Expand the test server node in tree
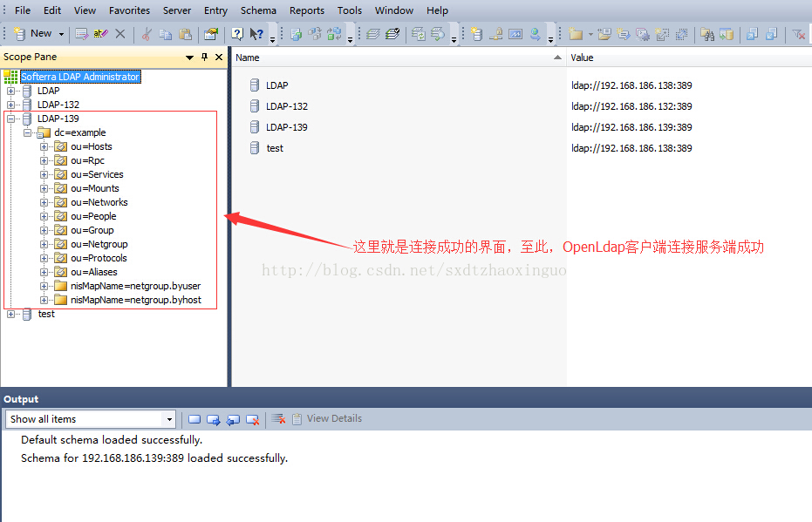Viewport: 812px width, 522px height. (10, 314)
